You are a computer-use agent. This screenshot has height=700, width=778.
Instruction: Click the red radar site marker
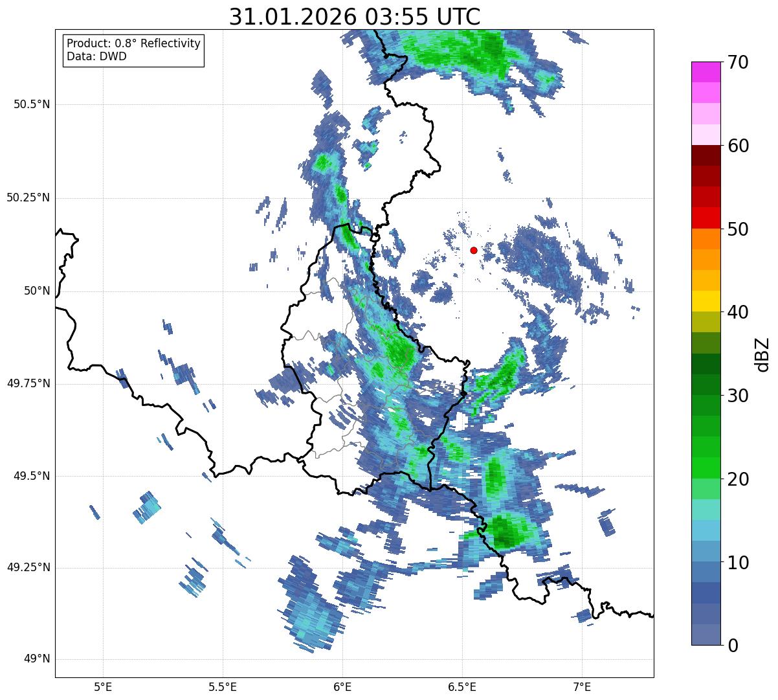tap(474, 250)
